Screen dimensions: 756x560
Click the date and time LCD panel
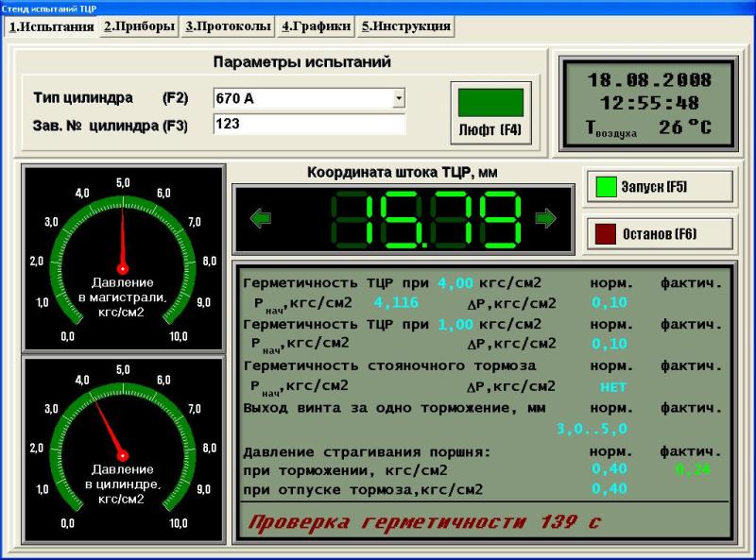coord(649,104)
